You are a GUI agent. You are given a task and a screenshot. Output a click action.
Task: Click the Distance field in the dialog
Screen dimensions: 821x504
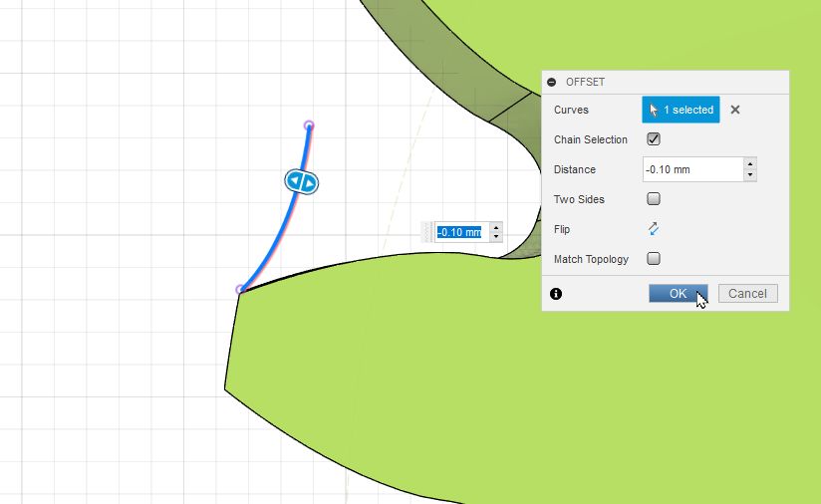click(692, 169)
